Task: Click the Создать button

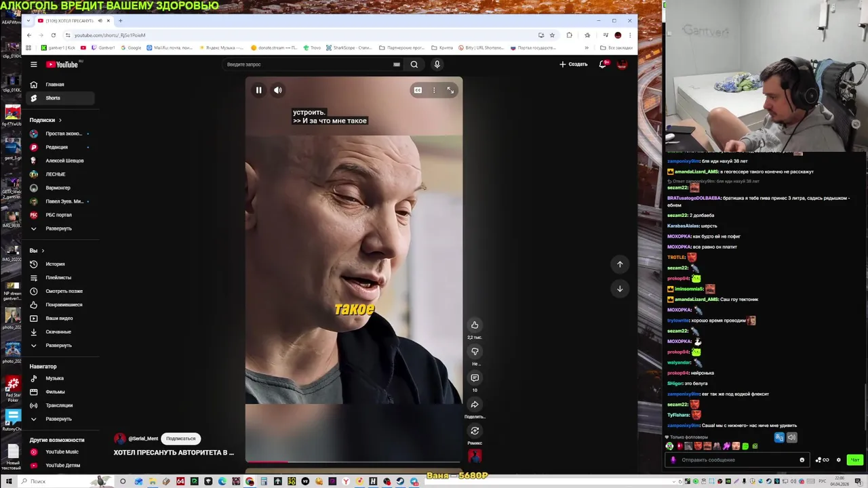Action: 574,64
